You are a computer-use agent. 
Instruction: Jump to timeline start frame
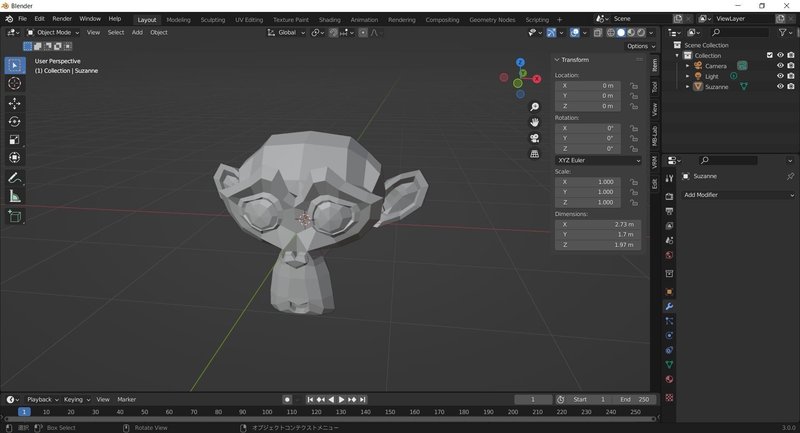click(310, 399)
